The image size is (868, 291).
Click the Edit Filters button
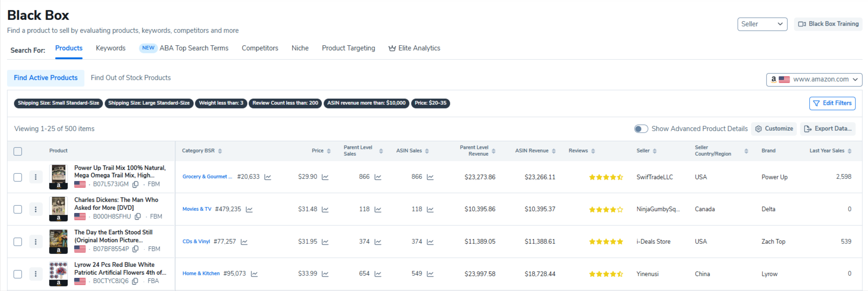coord(832,103)
